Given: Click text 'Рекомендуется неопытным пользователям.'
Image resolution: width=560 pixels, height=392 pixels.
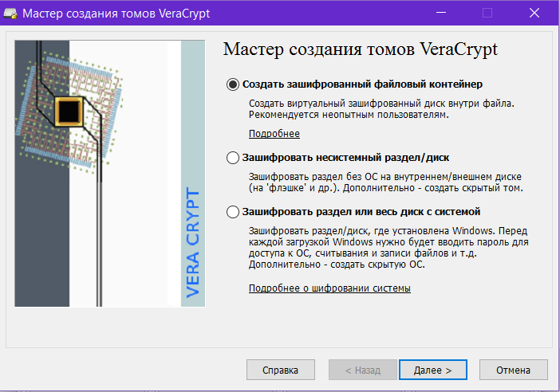Looking at the screenshot, I should point(349,115).
